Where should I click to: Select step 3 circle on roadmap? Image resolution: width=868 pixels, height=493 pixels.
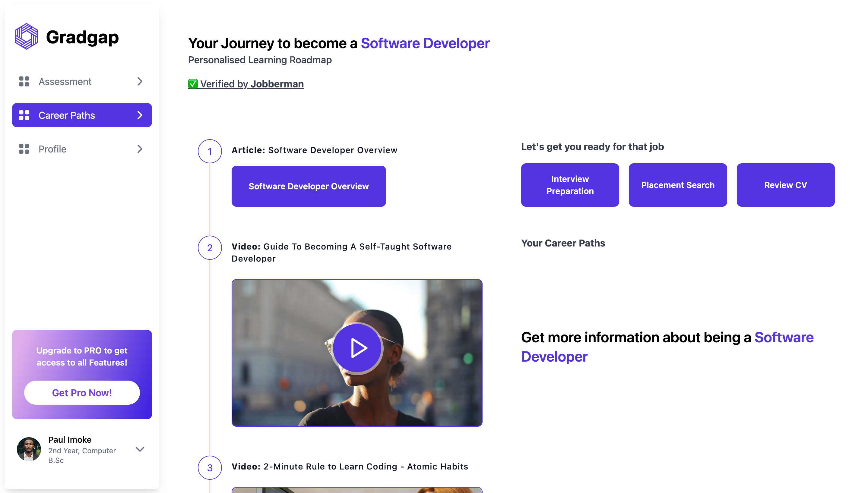tap(210, 468)
